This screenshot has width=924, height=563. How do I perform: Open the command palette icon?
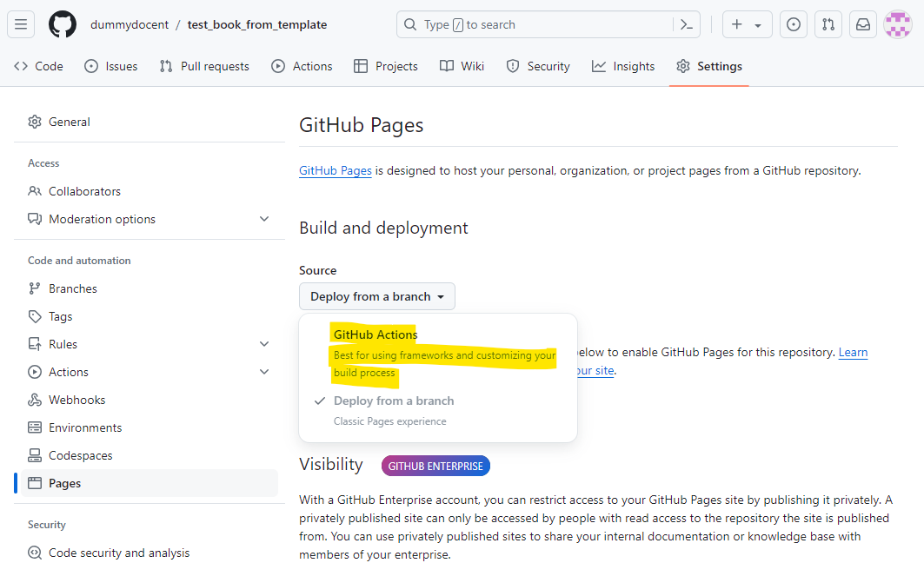[686, 24]
